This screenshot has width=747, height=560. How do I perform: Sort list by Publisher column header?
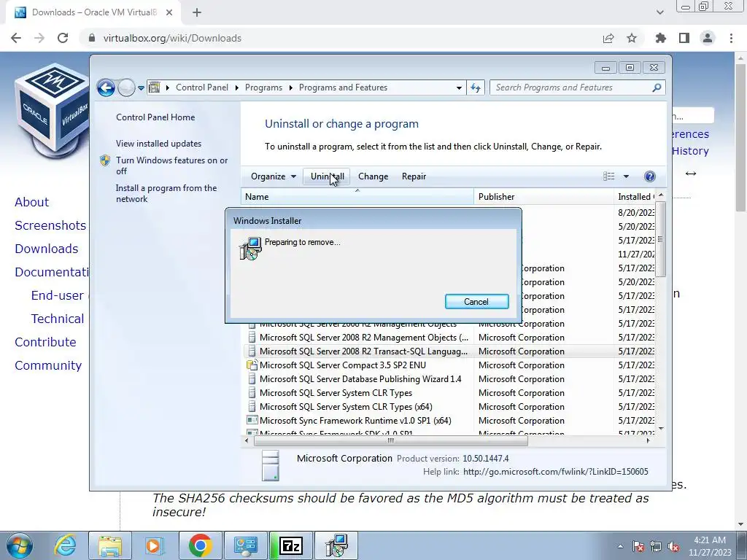[x=543, y=197]
